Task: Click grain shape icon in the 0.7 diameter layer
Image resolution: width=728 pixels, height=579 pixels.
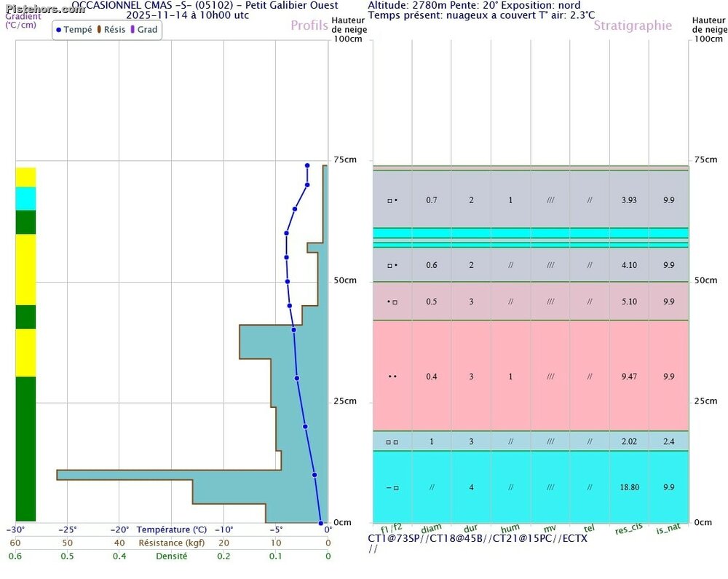Action: pyautogui.click(x=392, y=200)
